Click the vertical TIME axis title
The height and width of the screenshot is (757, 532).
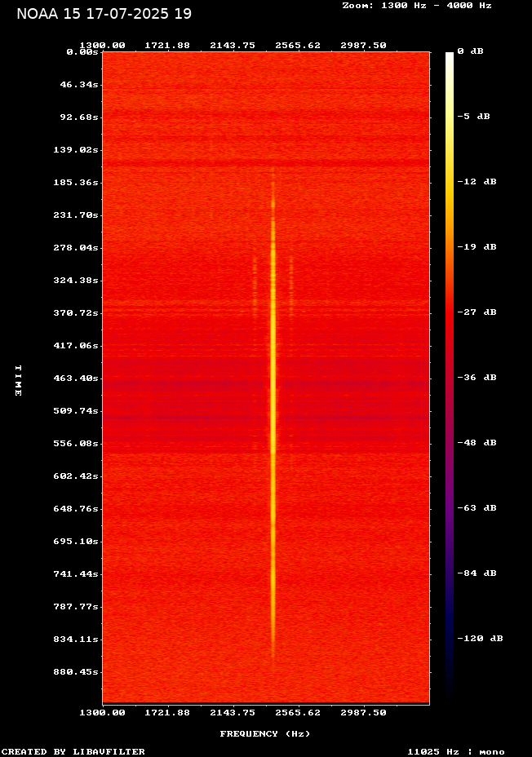[17, 380]
